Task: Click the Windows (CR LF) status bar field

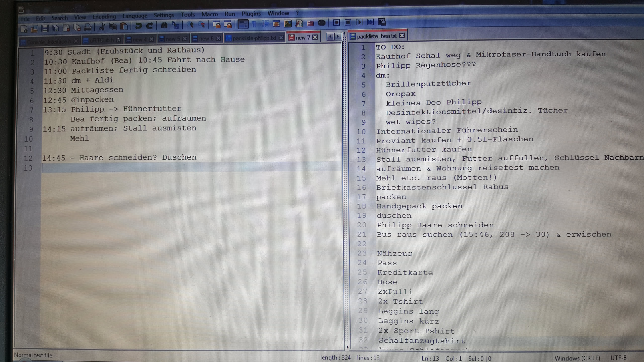Action: [577, 358]
